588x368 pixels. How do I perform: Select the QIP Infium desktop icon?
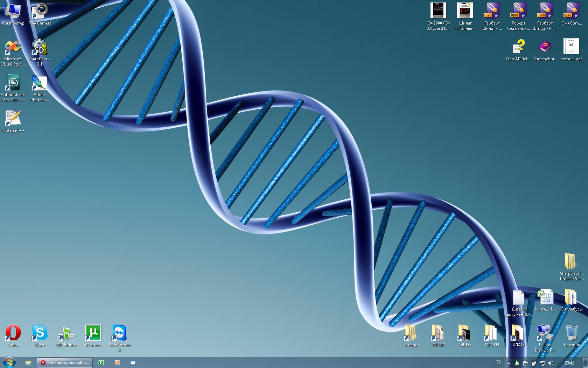tap(66, 333)
